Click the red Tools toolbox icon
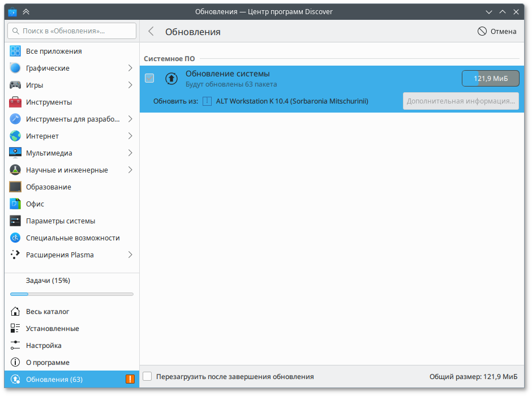This screenshot has width=532, height=396. coord(15,102)
